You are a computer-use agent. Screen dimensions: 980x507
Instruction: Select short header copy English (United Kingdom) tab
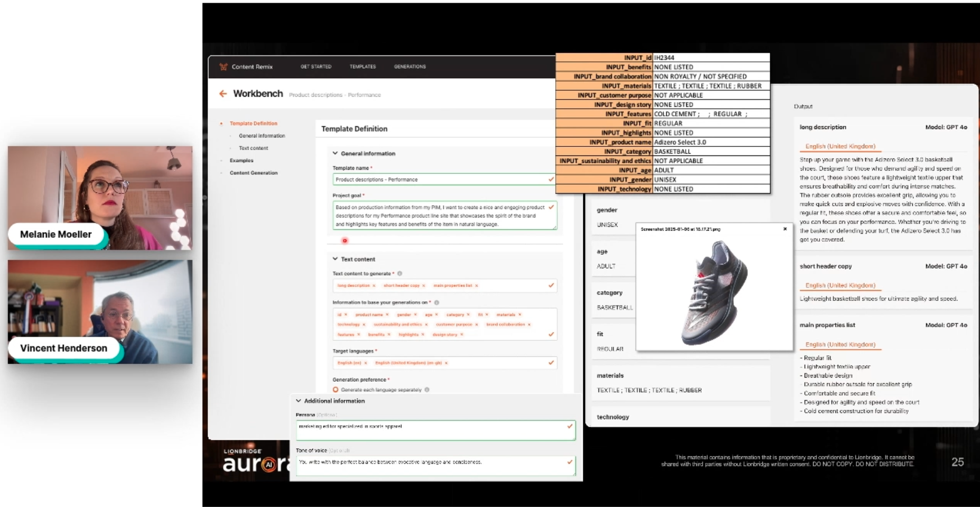pyautogui.click(x=840, y=285)
